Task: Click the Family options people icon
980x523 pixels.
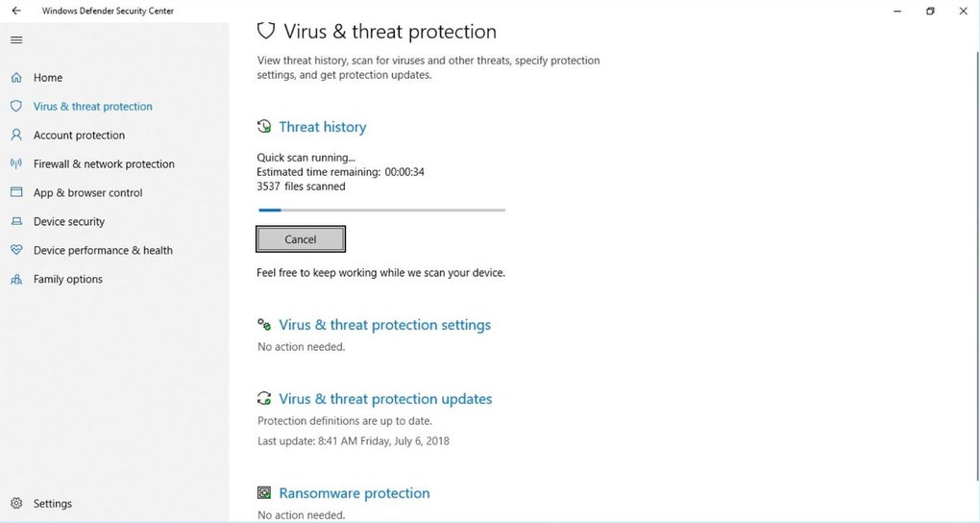Action: click(16, 280)
